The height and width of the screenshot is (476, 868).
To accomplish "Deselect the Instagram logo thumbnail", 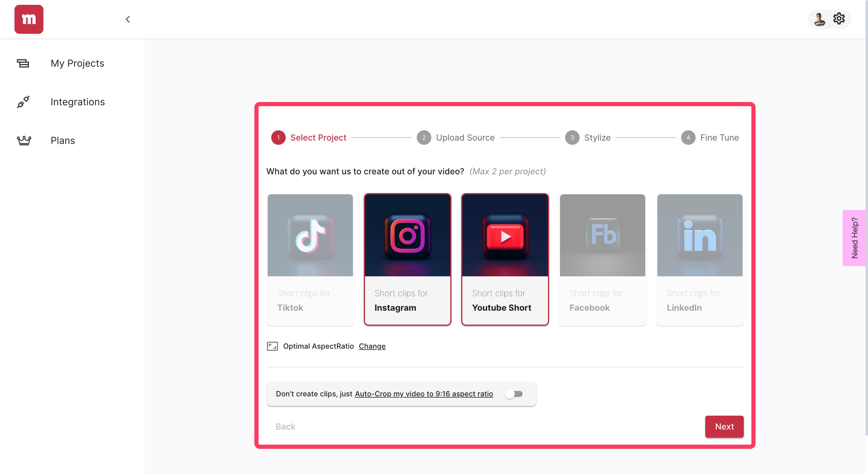I will (407, 236).
